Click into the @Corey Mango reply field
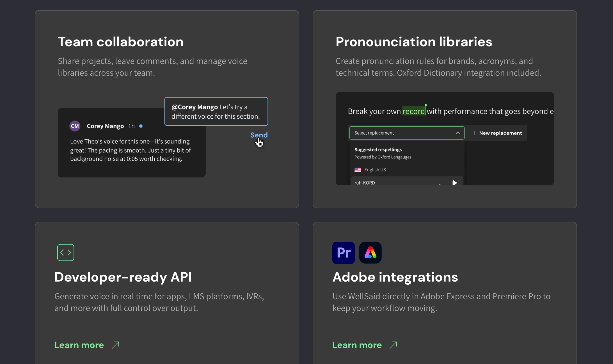This screenshot has width=613, height=364. click(216, 112)
